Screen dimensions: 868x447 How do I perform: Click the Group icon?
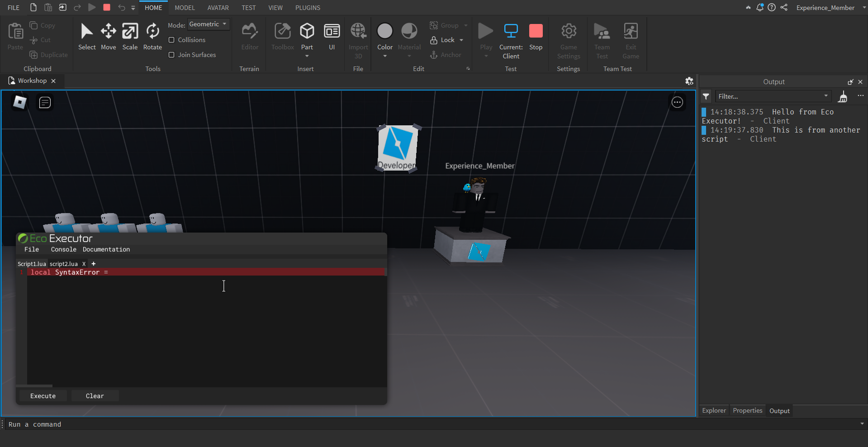(434, 25)
